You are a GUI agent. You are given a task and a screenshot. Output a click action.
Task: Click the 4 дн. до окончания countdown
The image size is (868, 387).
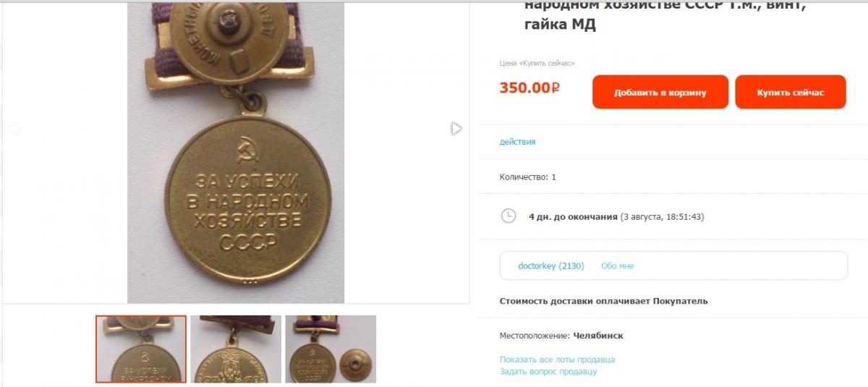(574, 216)
